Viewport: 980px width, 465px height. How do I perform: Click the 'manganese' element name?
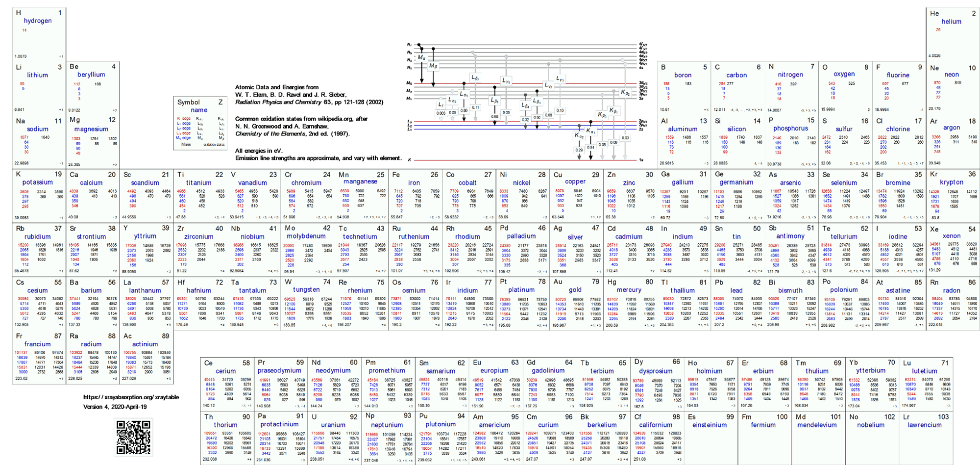click(360, 181)
